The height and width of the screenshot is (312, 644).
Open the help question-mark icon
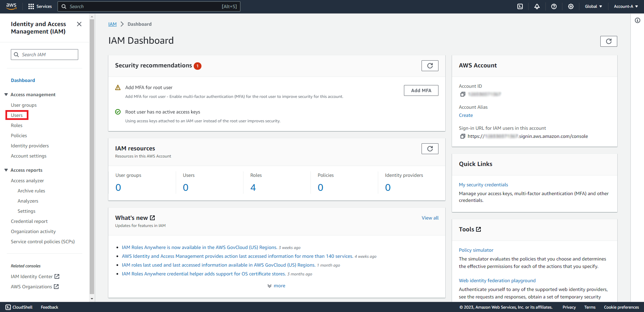click(x=554, y=6)
